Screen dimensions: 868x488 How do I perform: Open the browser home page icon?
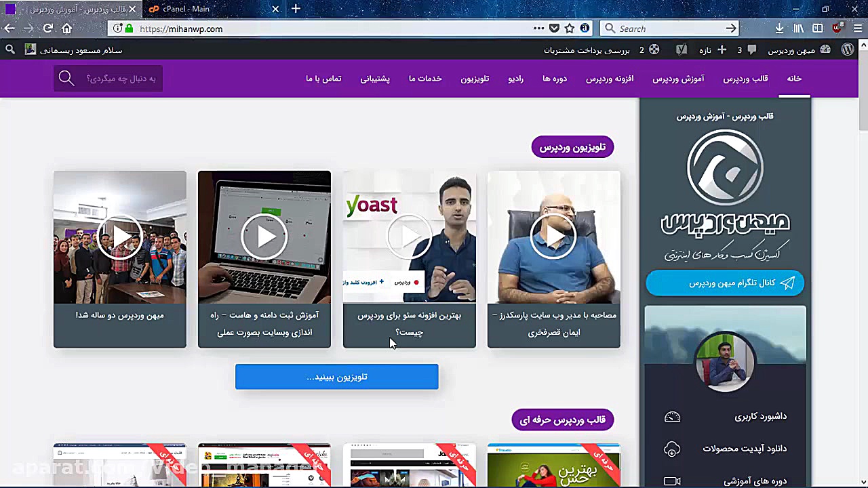(x=66, y=28)
